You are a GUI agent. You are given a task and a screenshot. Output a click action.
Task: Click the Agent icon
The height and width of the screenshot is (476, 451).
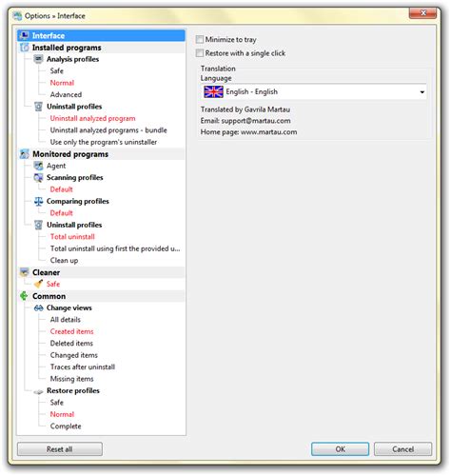click(x=38, y=166)
